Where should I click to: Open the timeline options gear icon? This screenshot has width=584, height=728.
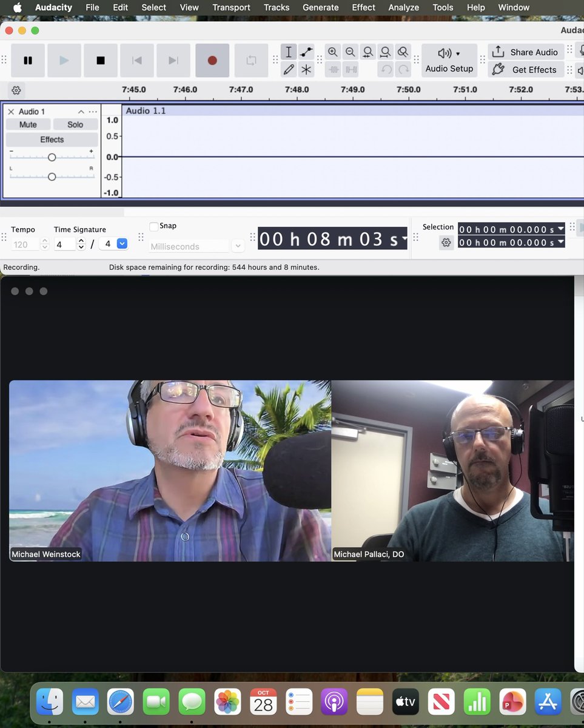16,90
